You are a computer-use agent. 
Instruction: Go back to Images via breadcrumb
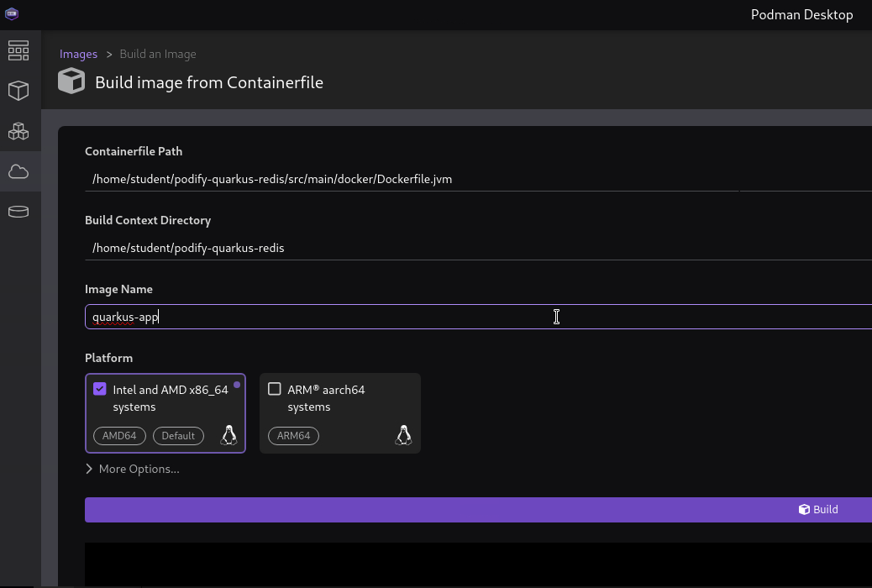tap(78, 54)
